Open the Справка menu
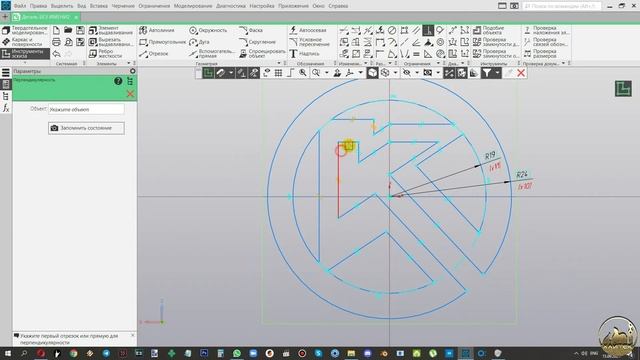The height and width of the screenshot is (360, 640). [338, 6]
